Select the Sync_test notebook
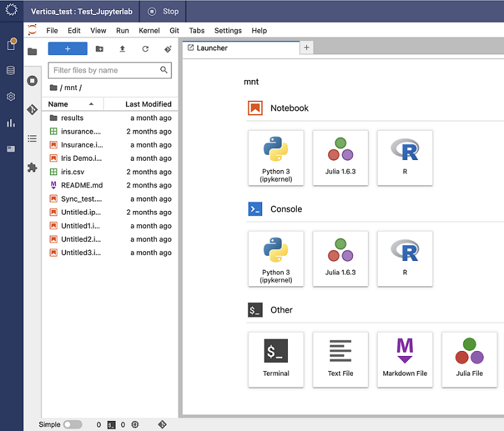Screen dimensions: 504x431 coord(110,199)
